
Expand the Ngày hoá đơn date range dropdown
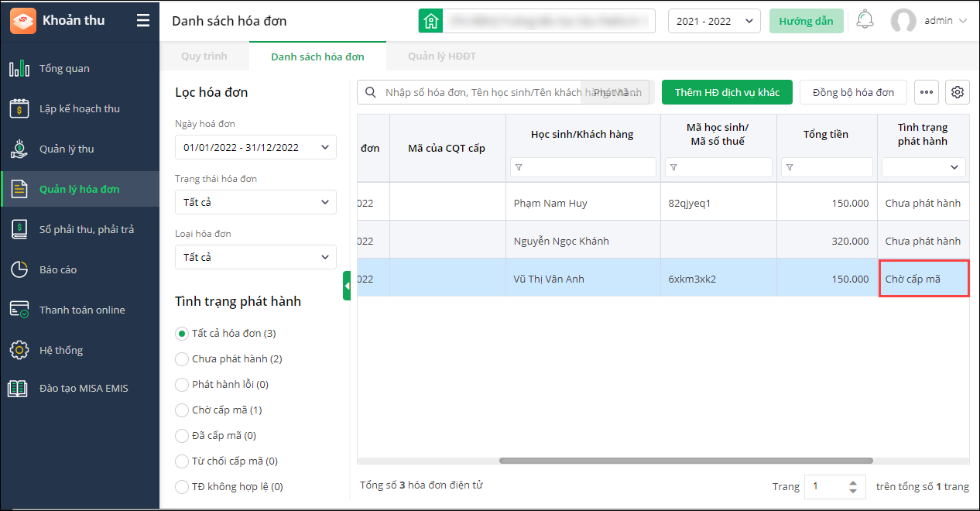click(255, 147)
